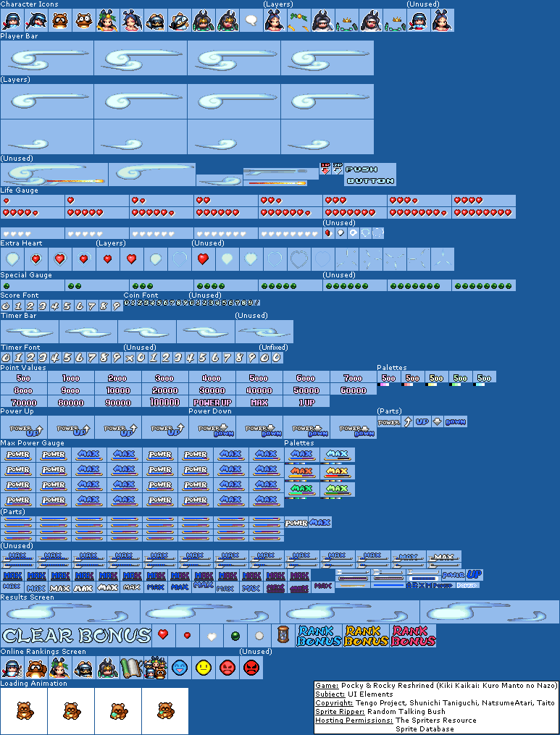Screen dimensions: 560x735
Task: Click the 'Timer Font' label
Action: pos(20,347)
